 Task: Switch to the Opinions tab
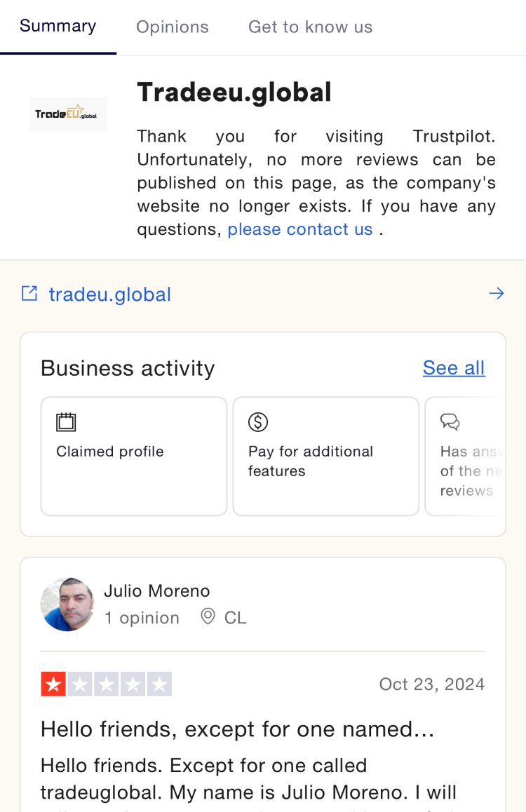[173, 27]
